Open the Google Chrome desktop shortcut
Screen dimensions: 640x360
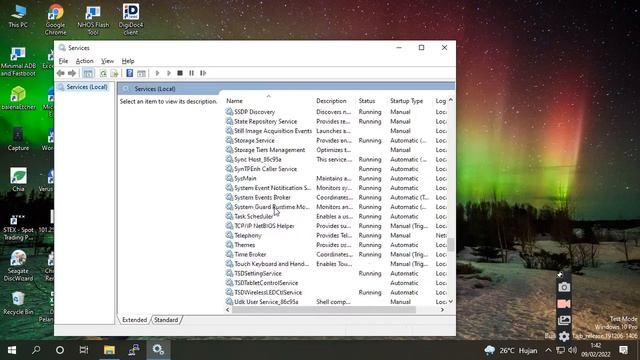pos(56,20)
